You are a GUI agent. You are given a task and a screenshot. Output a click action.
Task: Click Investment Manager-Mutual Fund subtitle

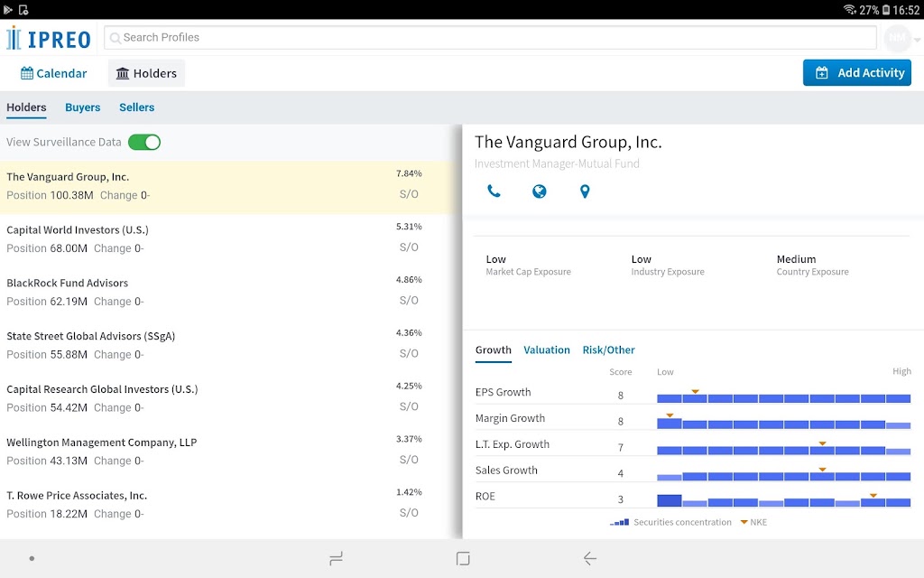click(x=557, y=164)
